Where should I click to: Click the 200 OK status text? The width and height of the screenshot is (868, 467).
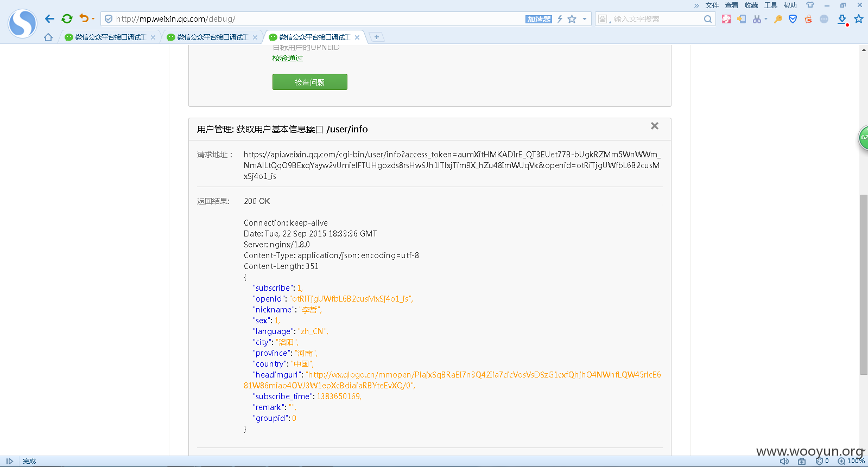click(x=257, y=201)
